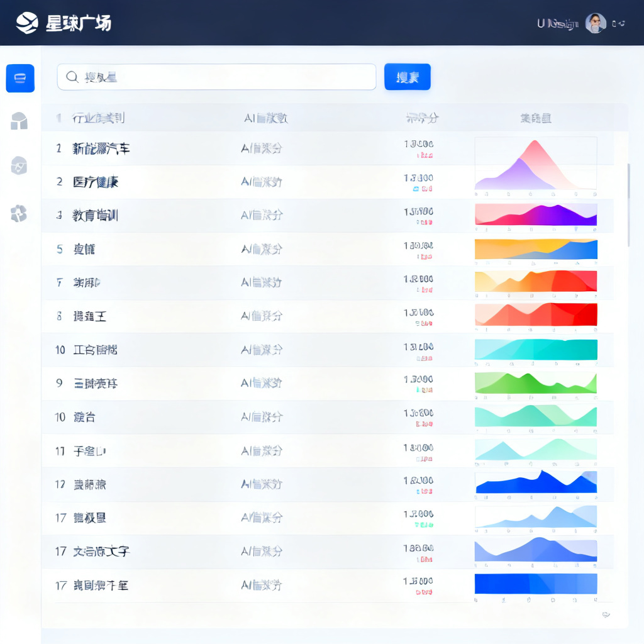Sort by the 行业类别 column header
Viewport: 644px width, 644px height.
(98, 118)
